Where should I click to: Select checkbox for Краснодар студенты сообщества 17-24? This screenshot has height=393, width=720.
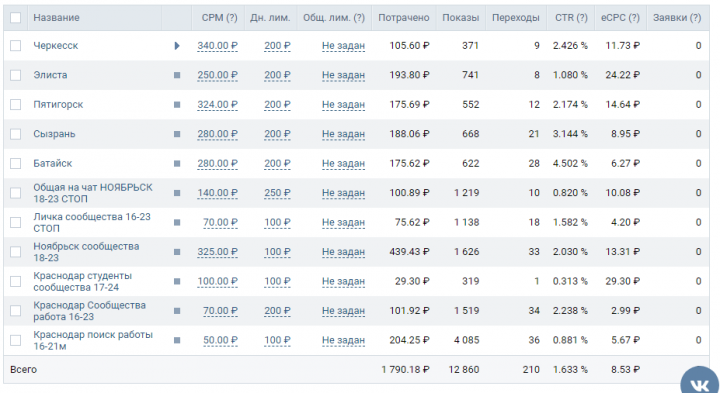16,281
